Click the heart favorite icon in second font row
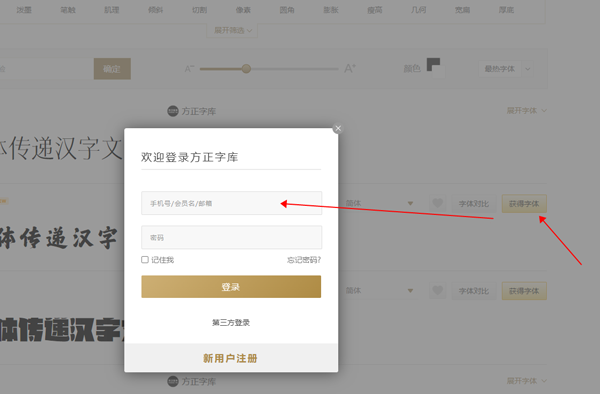This screenshot has height=394, width=600. pyautogui.click(x=438, y=291)
